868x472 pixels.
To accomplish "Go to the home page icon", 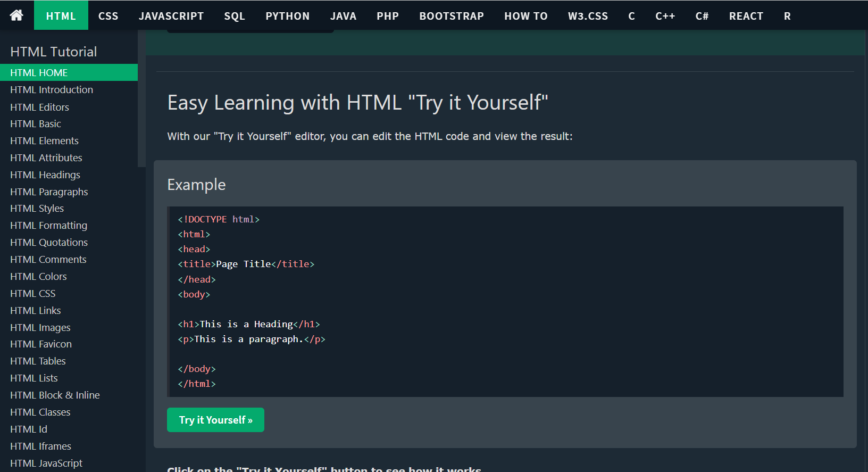I will point(16,15).
